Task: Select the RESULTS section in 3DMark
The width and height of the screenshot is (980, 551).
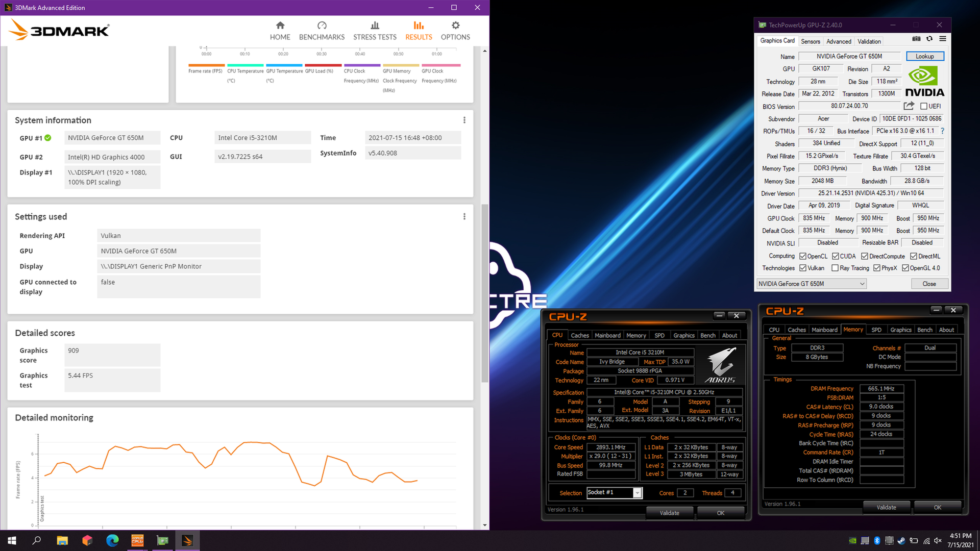Action: [x=419, y=31]
